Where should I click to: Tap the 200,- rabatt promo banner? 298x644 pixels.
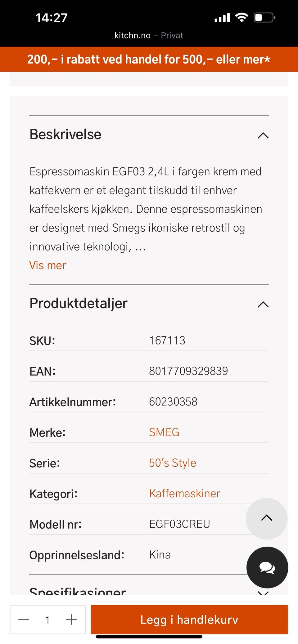pyautogui.click(x=149, y=59)
